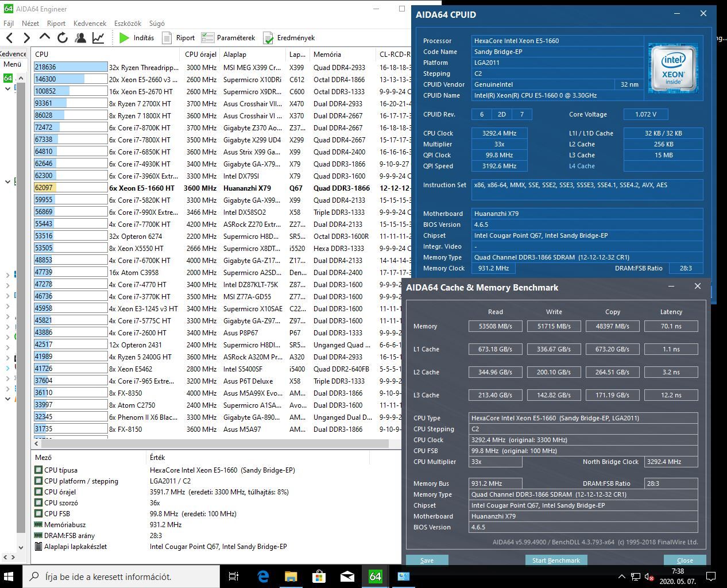The width and height of the screenshot is (727, 588).
Task: Click the Alaplapi lapkakészlet chip icon
Action: (38, 547)
